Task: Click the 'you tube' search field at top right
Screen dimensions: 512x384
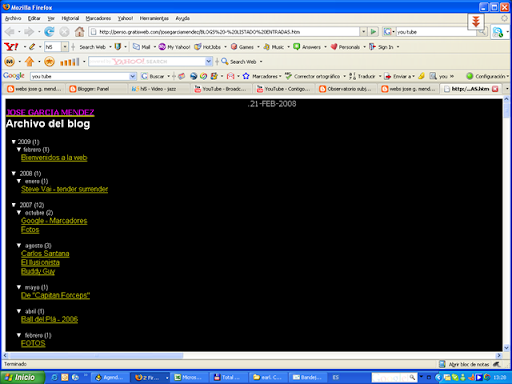Action: [x=436, y=32]
